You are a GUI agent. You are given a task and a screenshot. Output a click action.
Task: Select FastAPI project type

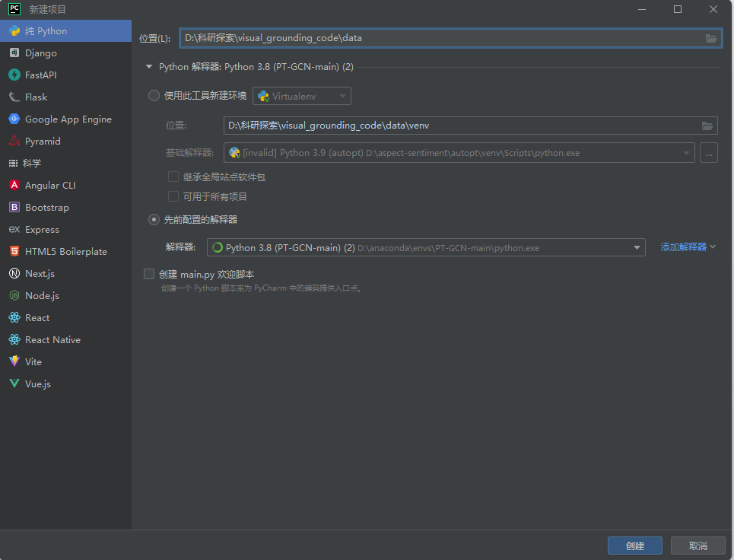65,75
